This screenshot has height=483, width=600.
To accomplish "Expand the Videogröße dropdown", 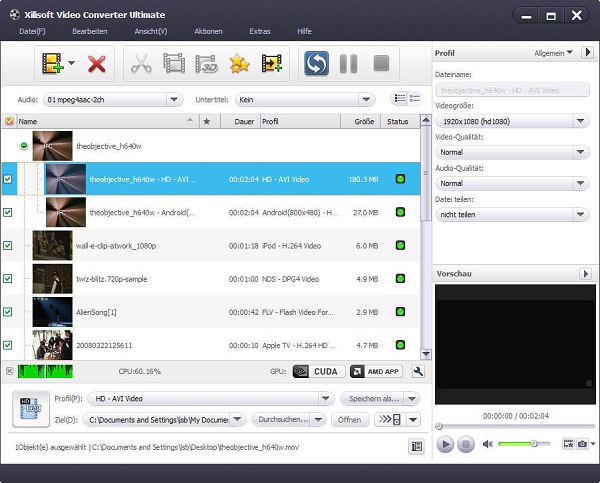I will 581,121.
